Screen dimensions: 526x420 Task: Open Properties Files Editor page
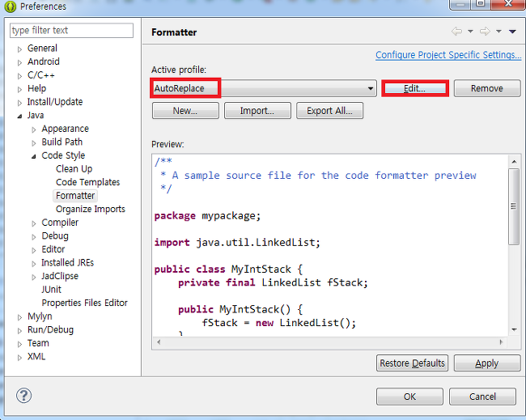tap(84, 303)
